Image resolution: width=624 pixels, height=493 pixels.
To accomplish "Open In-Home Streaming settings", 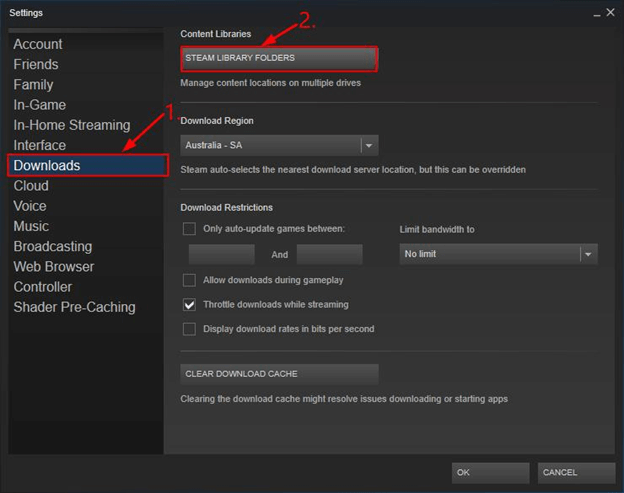I will (x=72, y=125).
